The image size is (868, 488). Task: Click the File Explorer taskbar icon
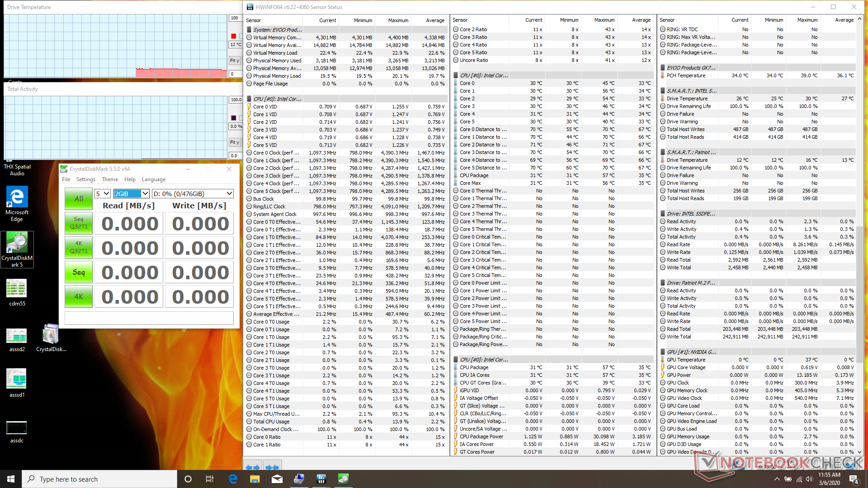(x=255, y=479)
